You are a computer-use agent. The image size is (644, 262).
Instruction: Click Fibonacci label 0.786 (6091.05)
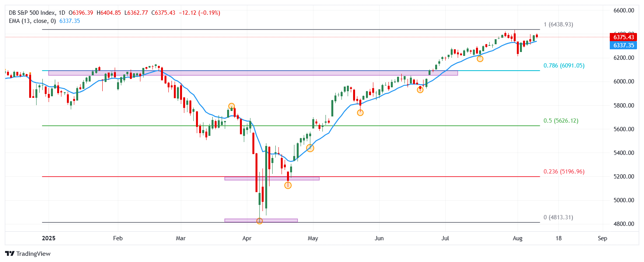(x=564, y=66)
